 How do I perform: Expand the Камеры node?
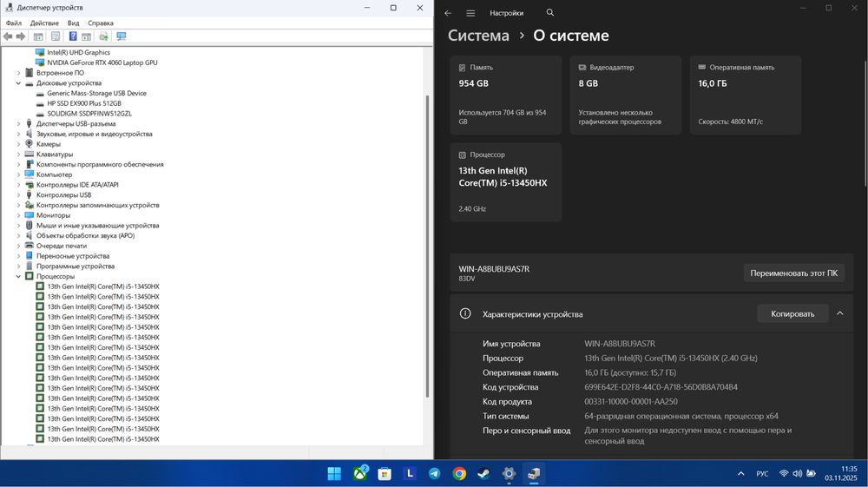18,144
